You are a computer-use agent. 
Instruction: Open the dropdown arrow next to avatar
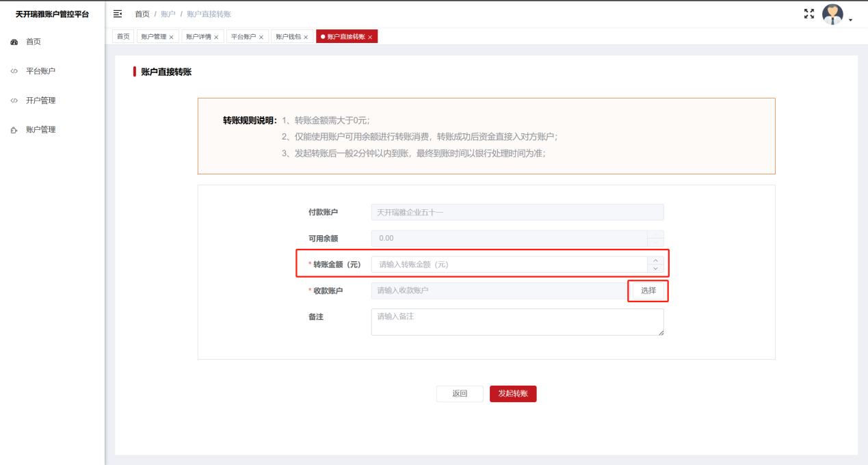[850, 21]
